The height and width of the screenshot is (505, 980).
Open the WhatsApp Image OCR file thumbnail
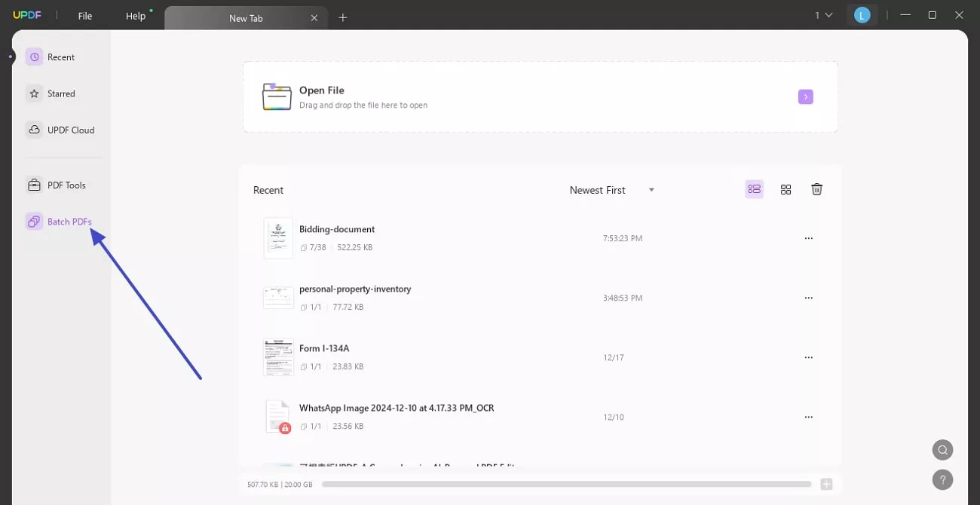tap(277, 415)
